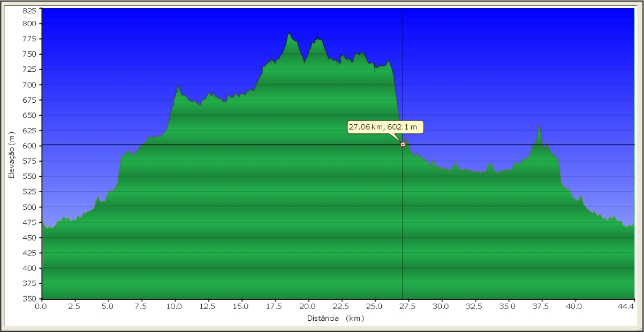Select the 475 elevation axis label

click(29, 222)
